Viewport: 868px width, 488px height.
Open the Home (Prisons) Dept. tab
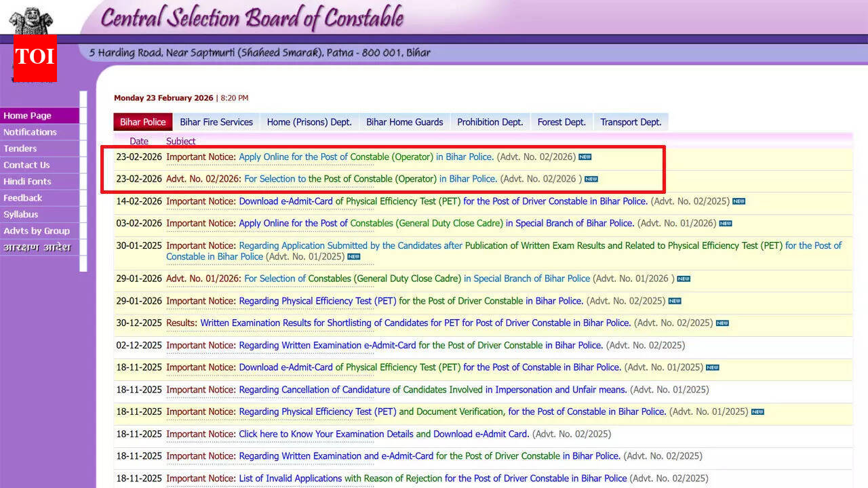point(309,122)
